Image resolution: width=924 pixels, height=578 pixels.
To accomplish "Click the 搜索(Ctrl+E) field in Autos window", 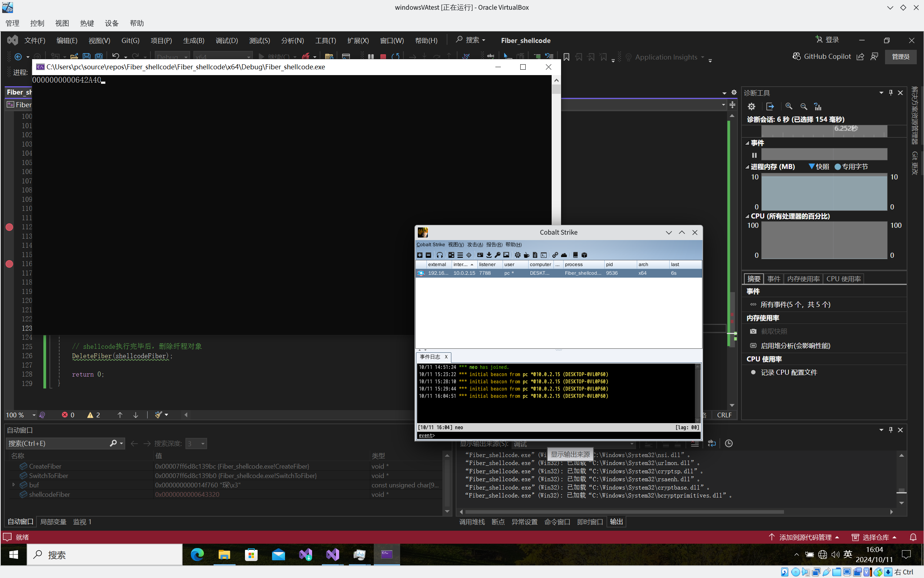I will (x=57, y=443).
